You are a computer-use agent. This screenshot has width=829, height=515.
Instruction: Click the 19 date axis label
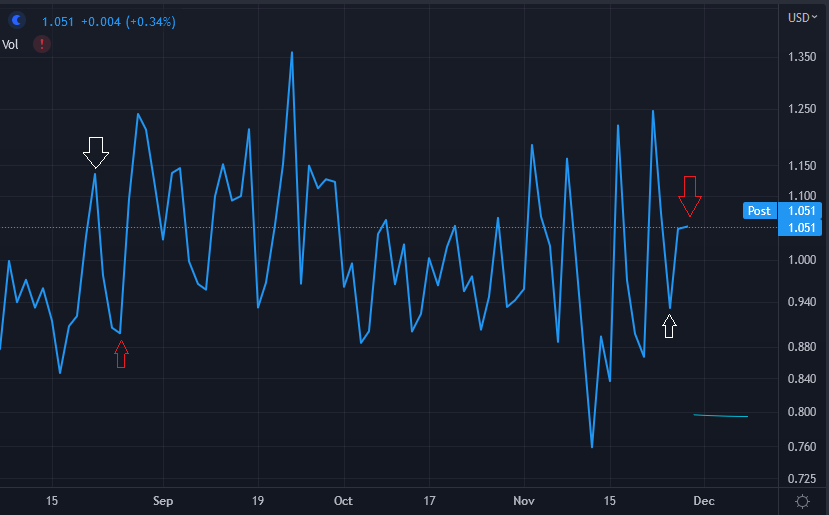(x=257, y=501)
